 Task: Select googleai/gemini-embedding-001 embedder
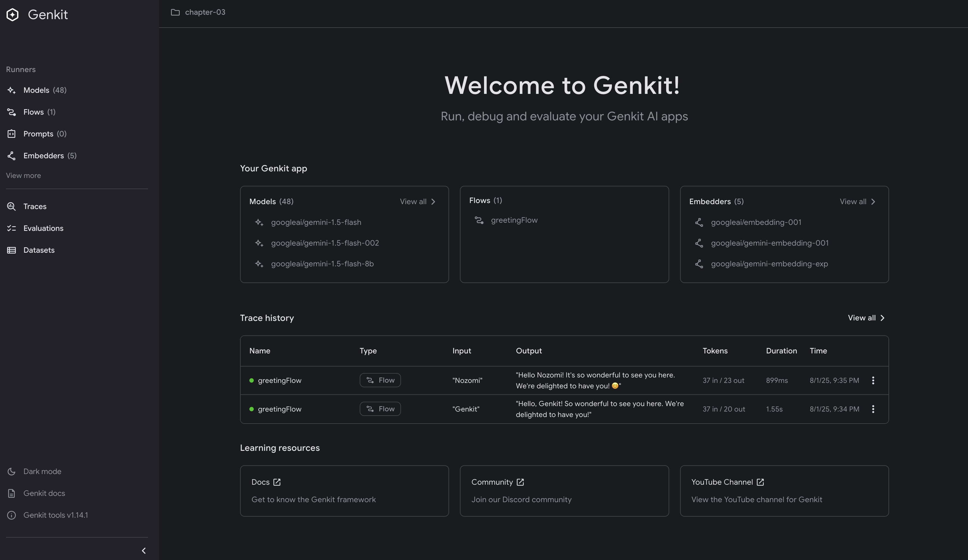point(769,243)
